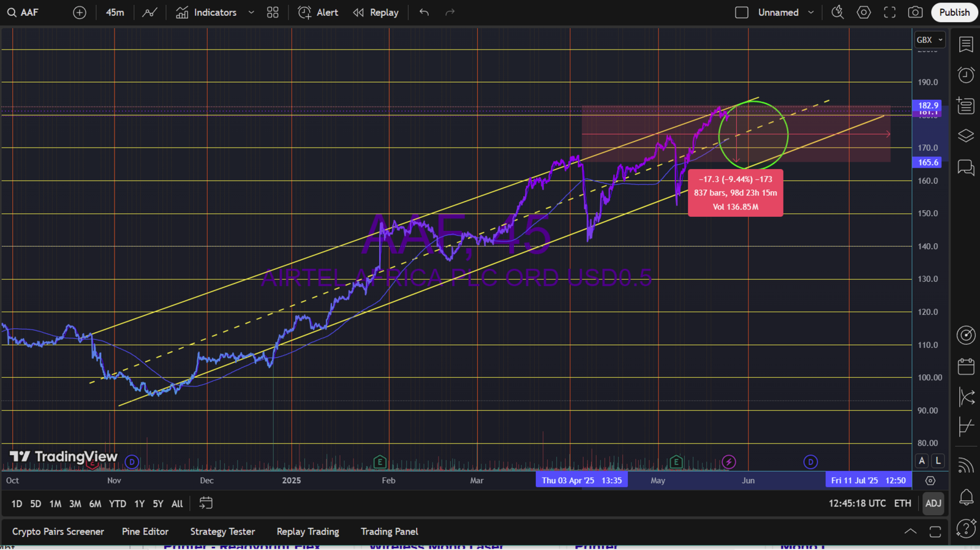This screenshot has width=980, height=550.
Task: Expand the Indicators favorites dropdown arrow
Action: [251, 12]
